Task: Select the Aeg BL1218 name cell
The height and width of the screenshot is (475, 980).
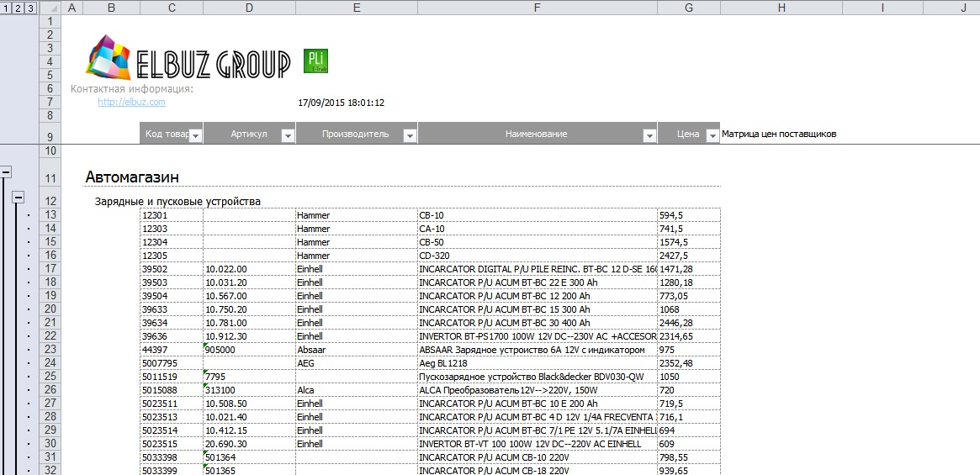Action: (x=538, y=363)
